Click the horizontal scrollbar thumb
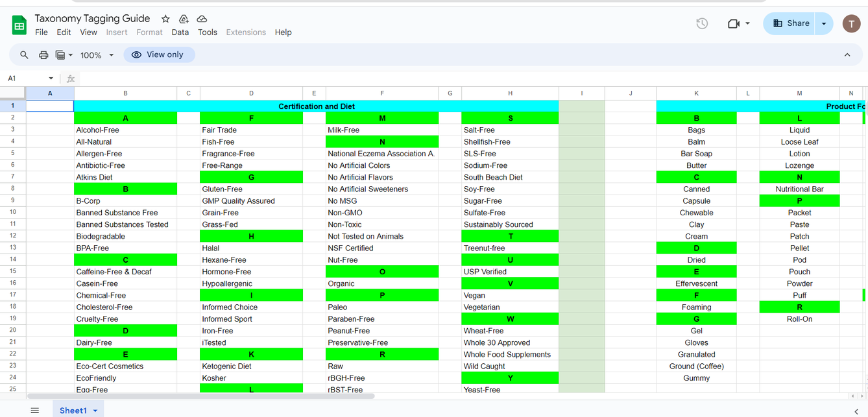The width and height of the screenshot is (868, 417). coord(201,396)
